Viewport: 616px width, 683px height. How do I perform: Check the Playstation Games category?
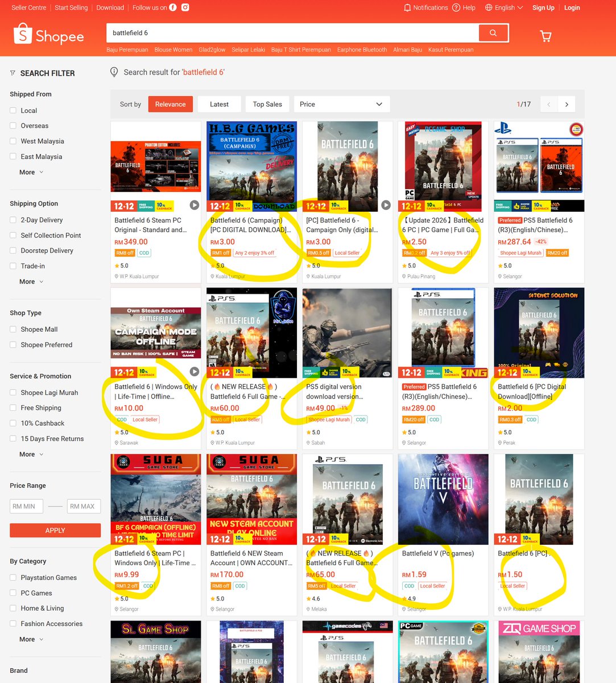point(13,578)
